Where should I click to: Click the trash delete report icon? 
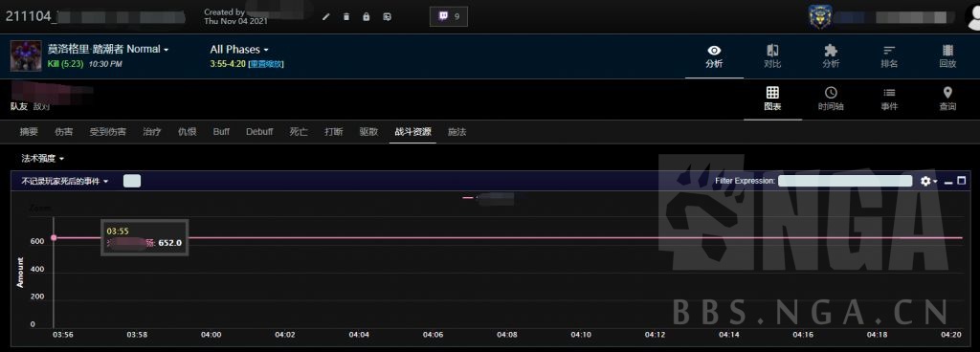346,17
